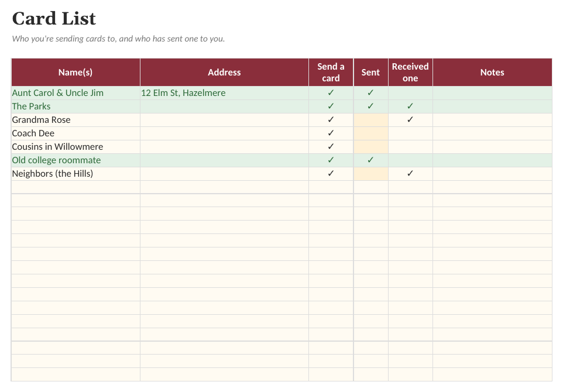Click the "Address" column header
Viewport: 563px width, 392px height.
[224, 73]
